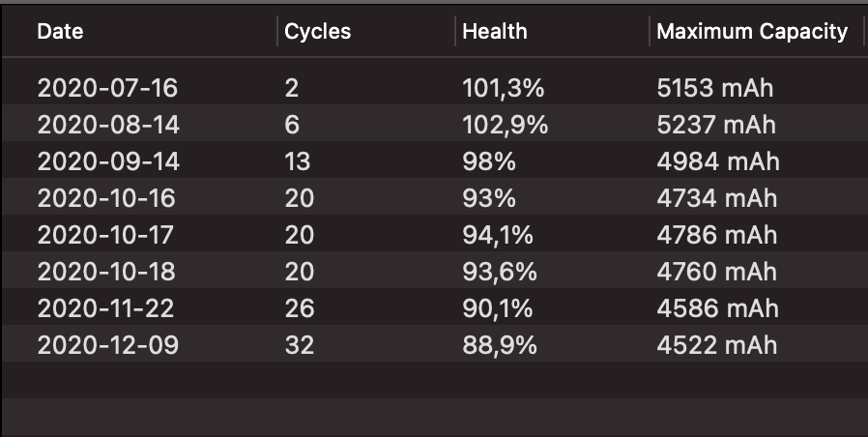Select the 2020-10-18 date cell

pos(107,272)
